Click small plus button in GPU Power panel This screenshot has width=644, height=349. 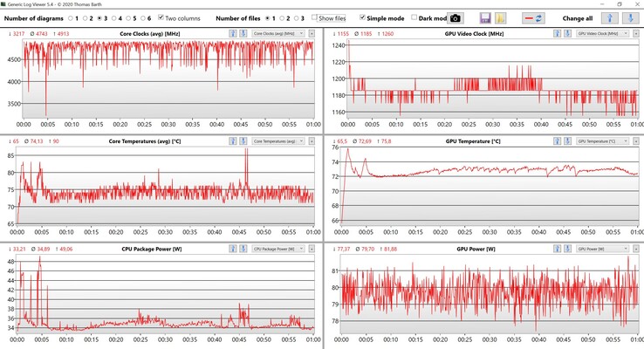636,249
